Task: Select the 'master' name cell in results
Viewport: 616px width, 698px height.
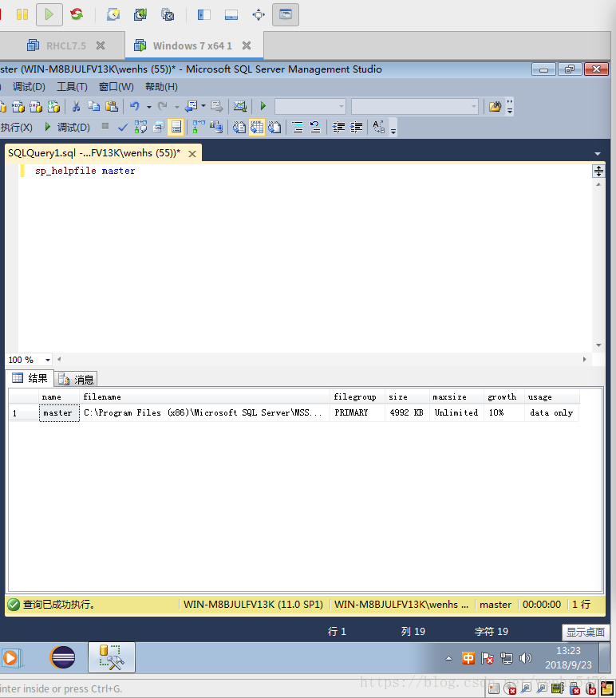Action: point(59,413)
